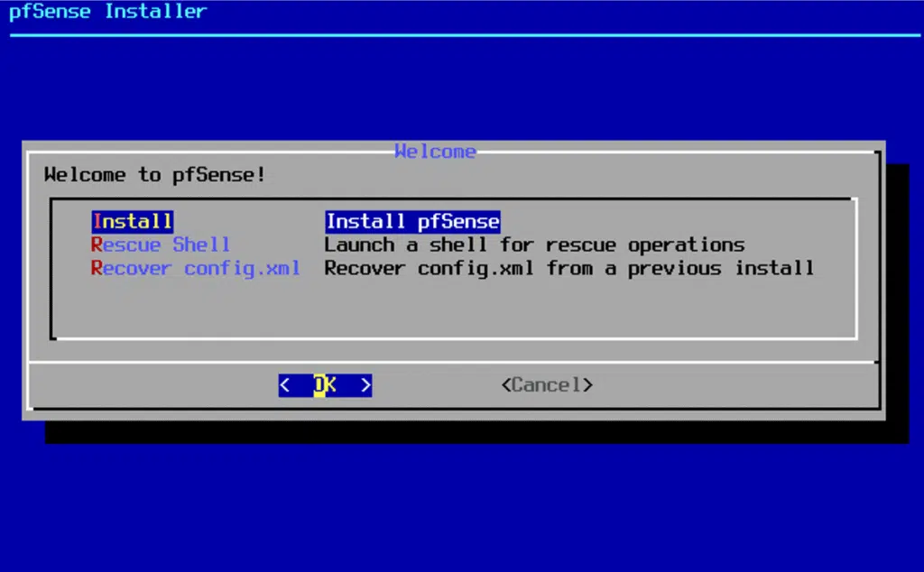924x572 pixels.
Task: Click the highlighted 'Install pfSense' description
Action: pos(412,222)
